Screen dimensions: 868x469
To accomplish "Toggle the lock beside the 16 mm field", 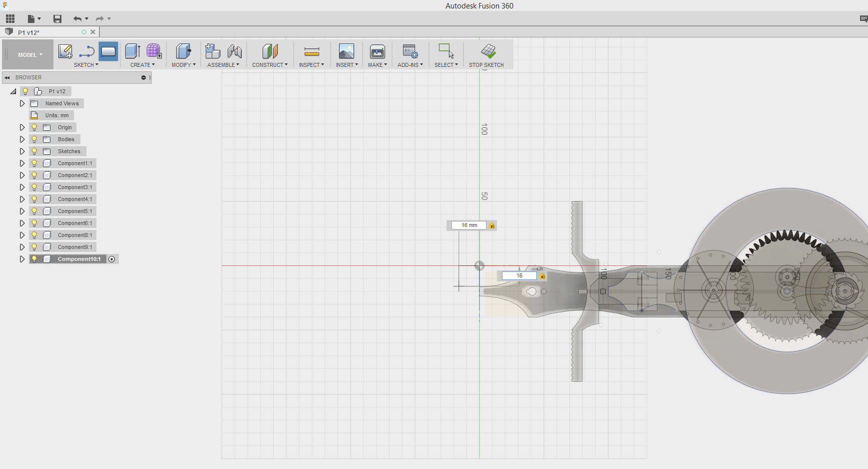I will 492,226.
